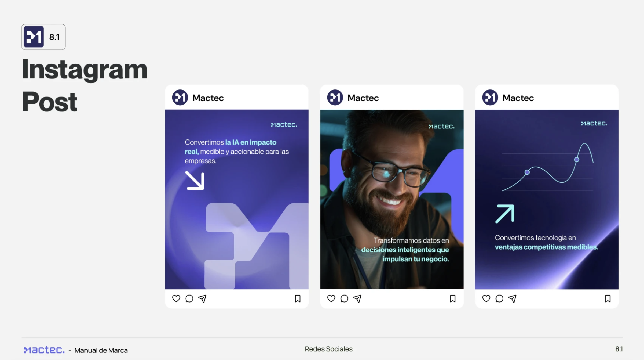Image resolution: width=644 pixels, height=360 pixels.
Task: Click Mactec username on third post
Action: pos(518,98)
